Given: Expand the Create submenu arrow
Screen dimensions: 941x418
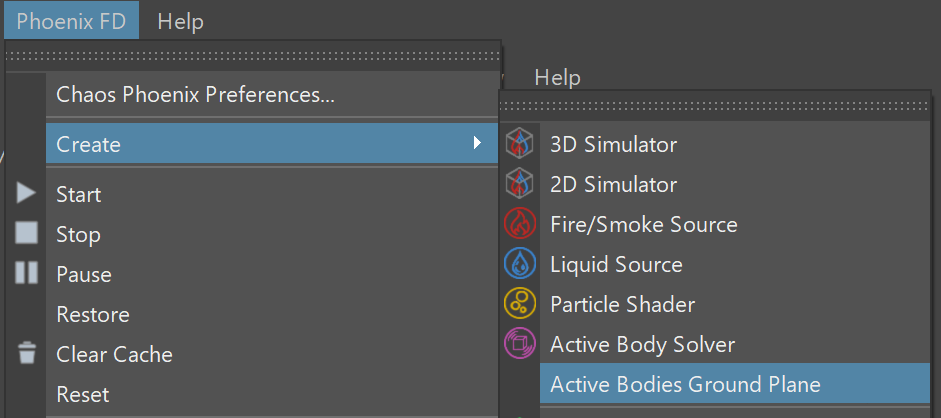Looking at the screenshot, I should [x=478, y=143].
